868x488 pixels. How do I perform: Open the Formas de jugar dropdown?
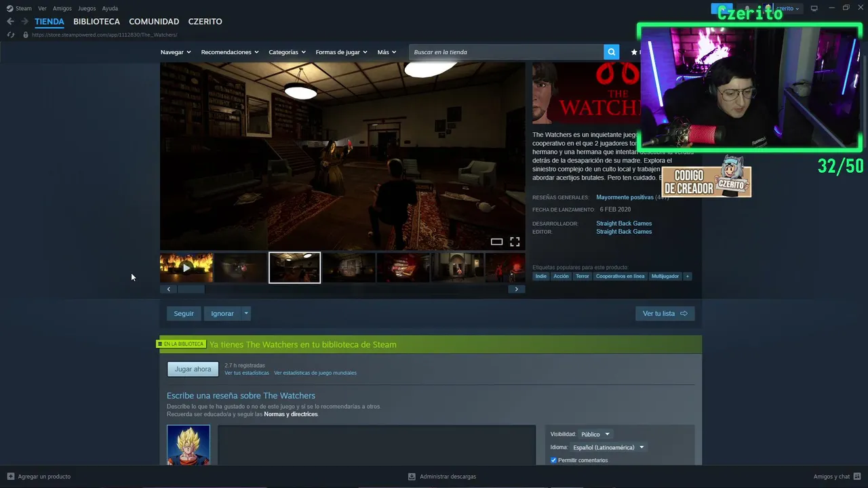pos(341,52)
